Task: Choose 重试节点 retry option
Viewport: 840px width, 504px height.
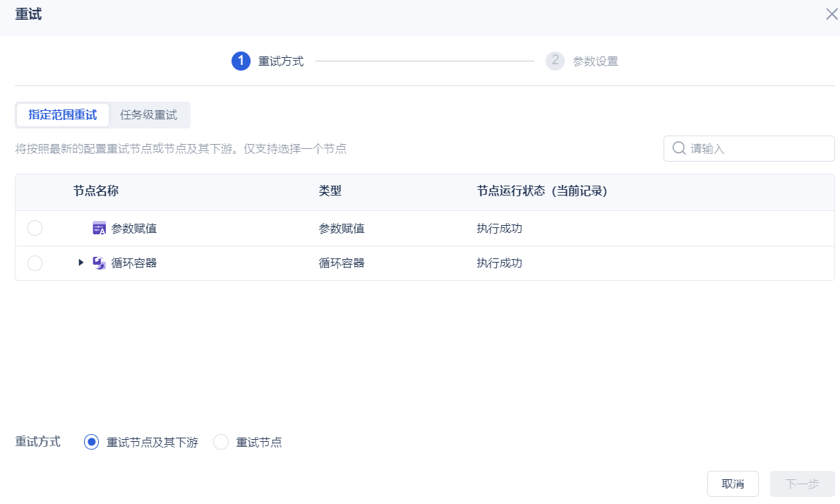Action: pyautogui.click(x=221, y=442)
